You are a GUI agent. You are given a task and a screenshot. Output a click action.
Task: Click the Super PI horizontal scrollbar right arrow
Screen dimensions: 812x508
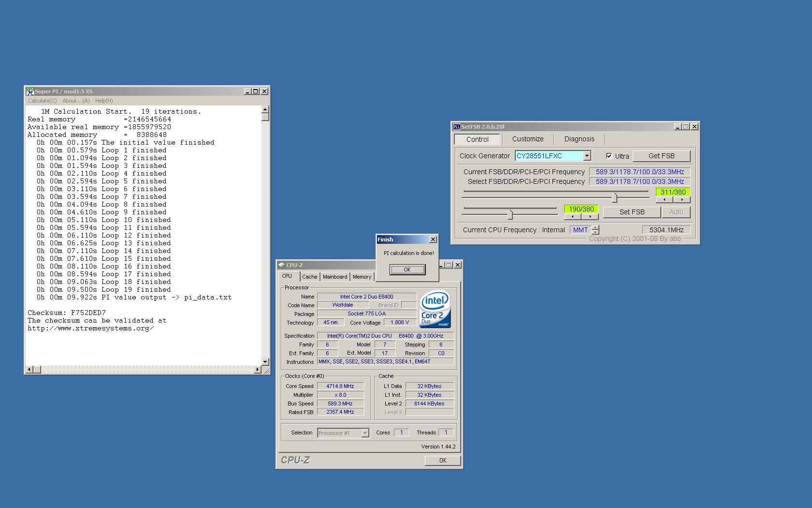point(257,370)
